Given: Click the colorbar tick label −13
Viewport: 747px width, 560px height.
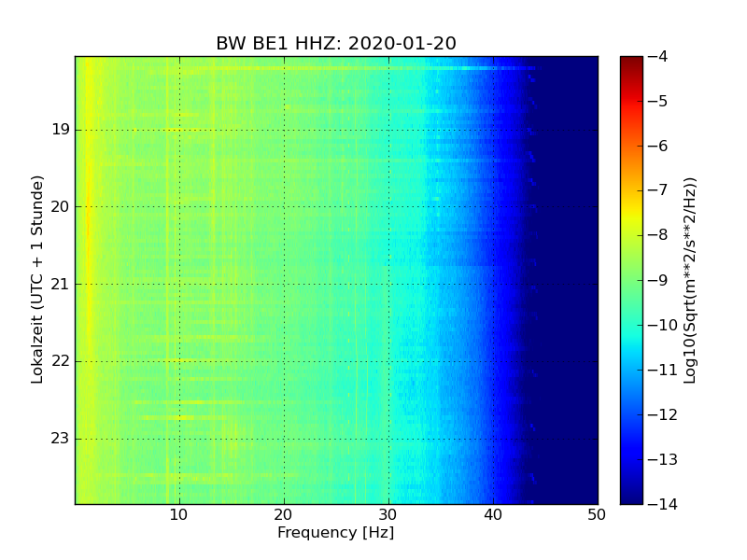Looking at the screenshot, I should point(663,459).
